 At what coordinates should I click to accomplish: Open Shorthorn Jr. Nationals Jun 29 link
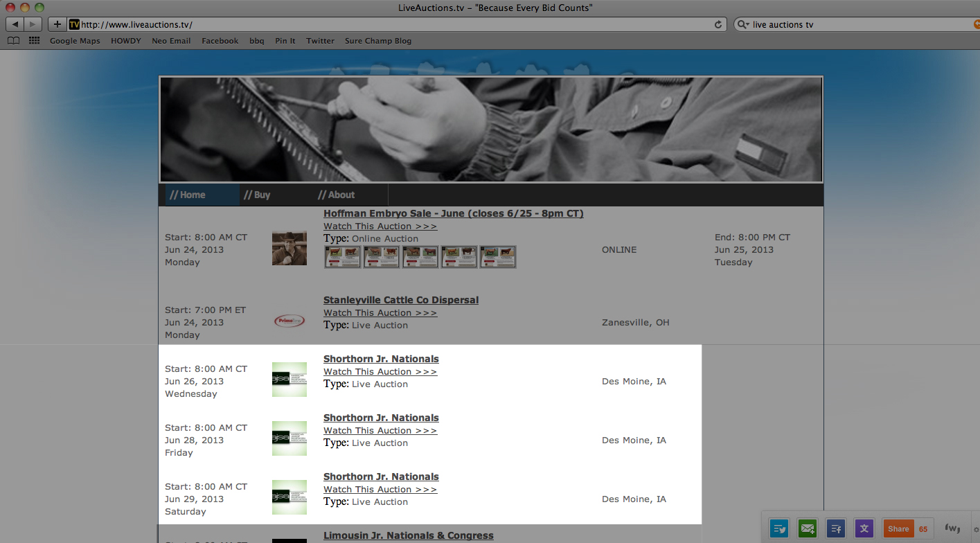pos(381,477)
